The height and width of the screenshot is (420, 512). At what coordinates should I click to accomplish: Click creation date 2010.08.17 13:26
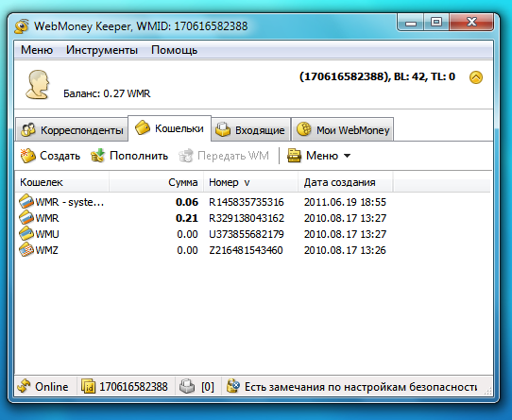(x=345, y=250)
